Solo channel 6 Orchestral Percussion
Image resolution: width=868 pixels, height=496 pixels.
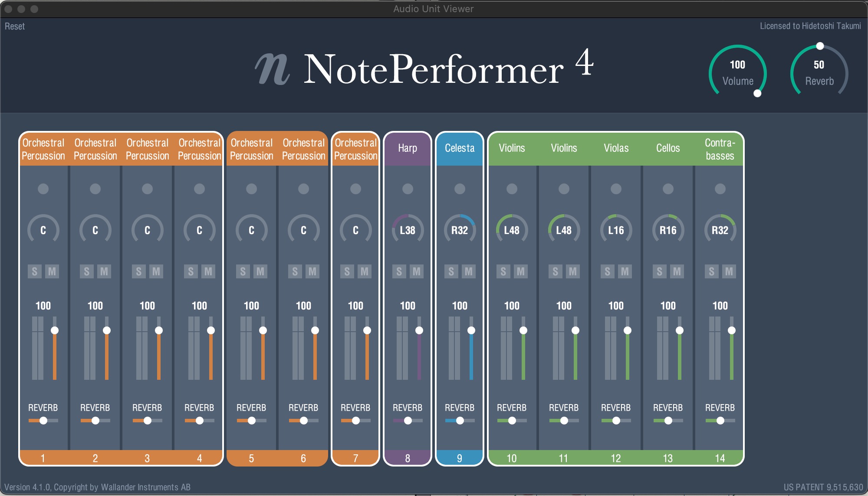click(295, 271)
